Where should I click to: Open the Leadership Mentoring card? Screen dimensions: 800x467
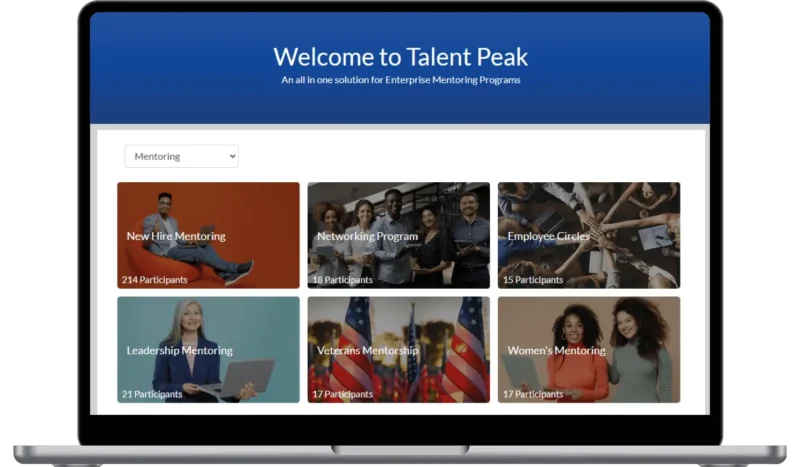click(x=208, y=350)
